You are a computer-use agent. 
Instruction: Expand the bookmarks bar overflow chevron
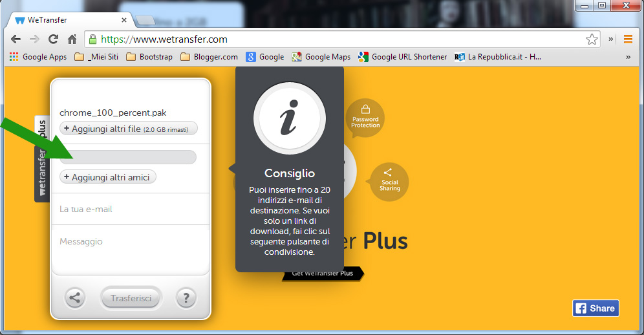point(628,57)
